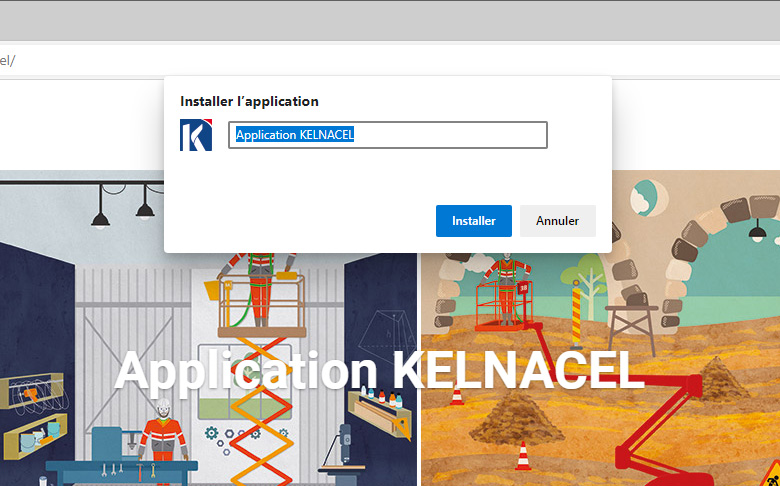Click the empty browser tab strip
Viewport: 780px width, 486px height.
(390, 20)
